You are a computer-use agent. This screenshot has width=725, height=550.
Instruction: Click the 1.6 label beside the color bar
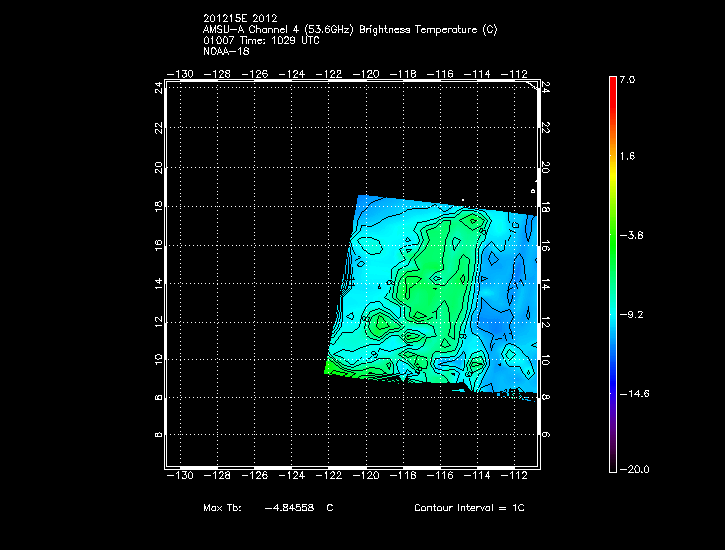pos(626,157)
